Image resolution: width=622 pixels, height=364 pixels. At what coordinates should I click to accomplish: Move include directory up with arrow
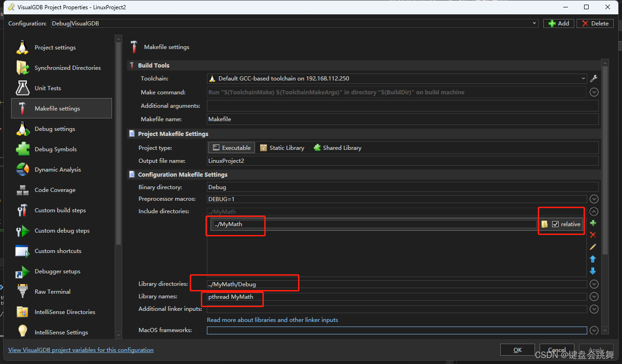[593, 259]
